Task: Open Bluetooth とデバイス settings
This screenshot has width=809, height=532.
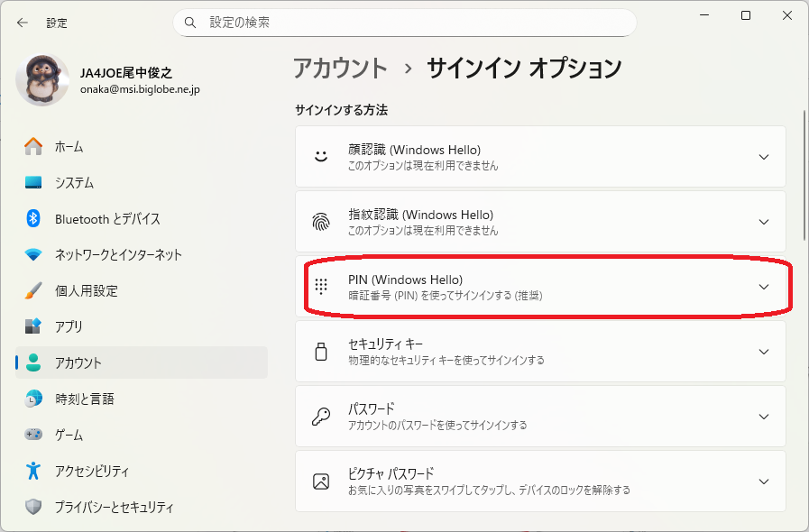Action: pyautogui.click(x=142, y=219)
